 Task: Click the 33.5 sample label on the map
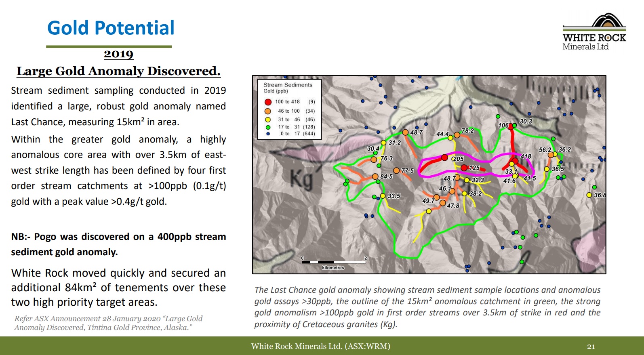pyautogui.click(x=394, y=196)
